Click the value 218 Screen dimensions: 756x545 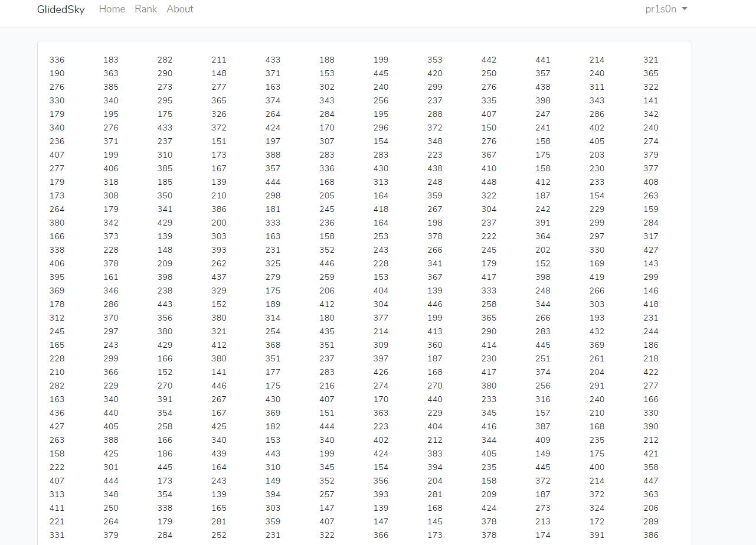651,358
